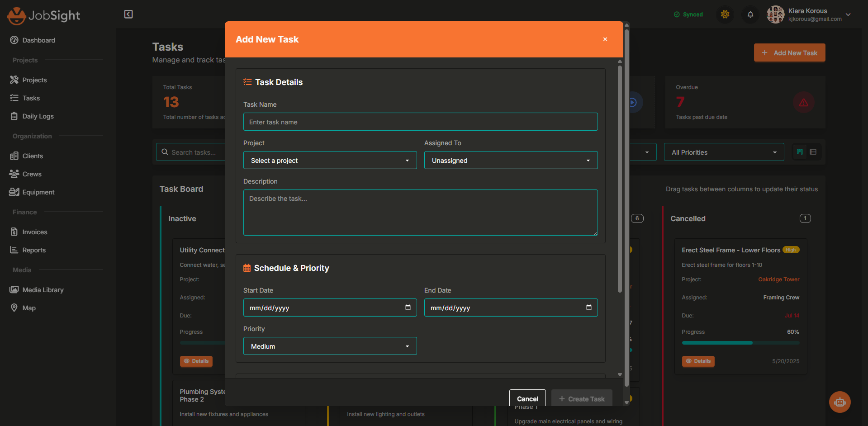The height and width of the screenshot is (426, 868).
Task: Open Daily Logs page
Action: point(38,116)
